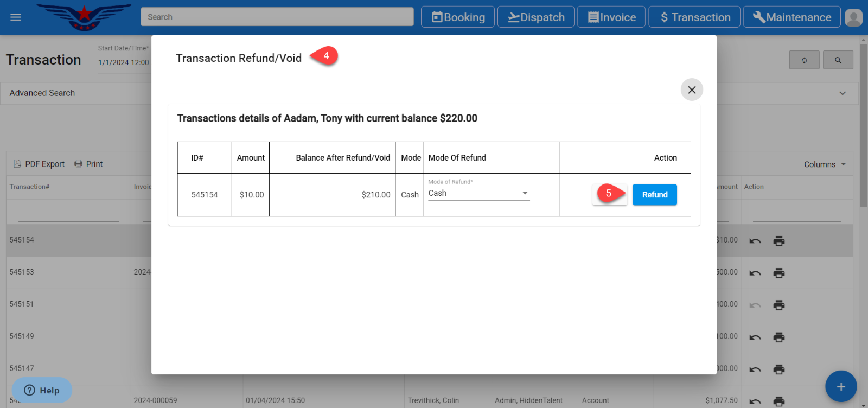The width and height of the screenshot is (868, 408).
Task: Click print icon for transaction 545153
Action: pyautogui.click(x=779, y=273)
